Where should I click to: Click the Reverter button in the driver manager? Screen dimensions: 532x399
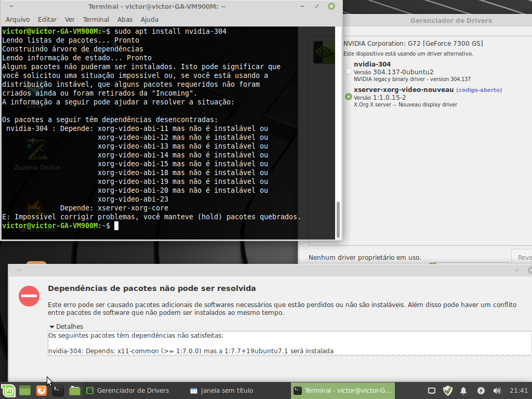click(x=523, y=258)
